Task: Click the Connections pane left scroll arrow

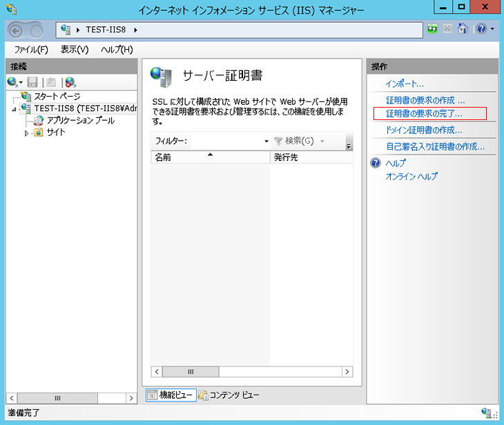Action: pos(12,398)
